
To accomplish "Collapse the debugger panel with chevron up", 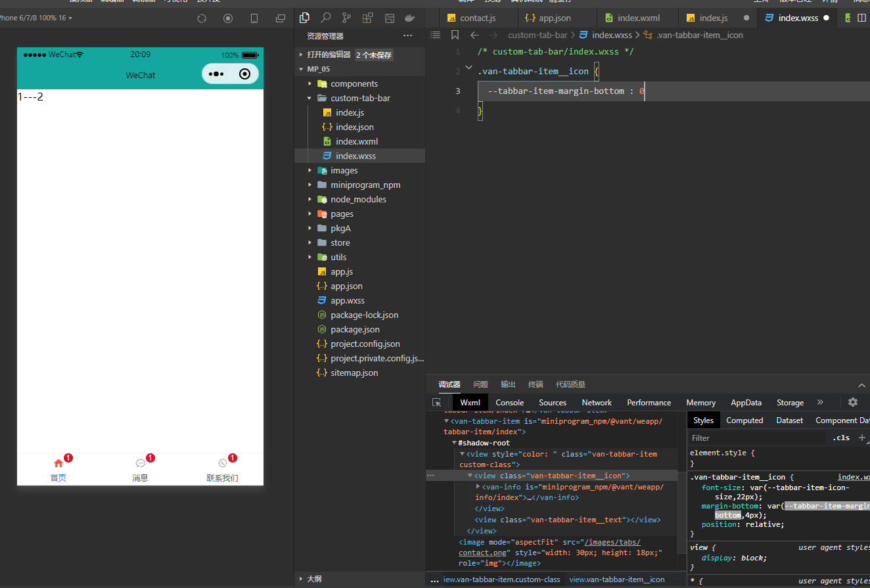I will coord(862,385).
